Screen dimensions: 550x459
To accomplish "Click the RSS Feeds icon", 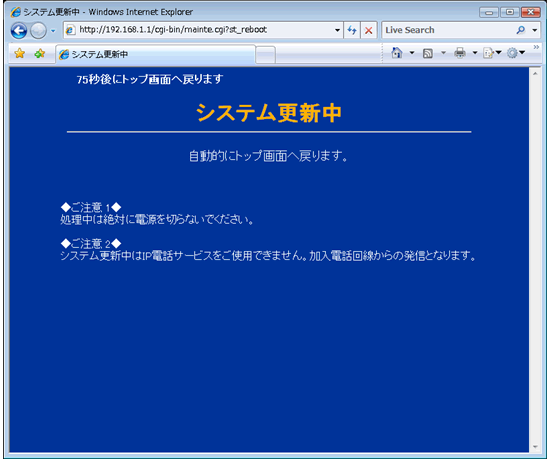I will 428,53.
